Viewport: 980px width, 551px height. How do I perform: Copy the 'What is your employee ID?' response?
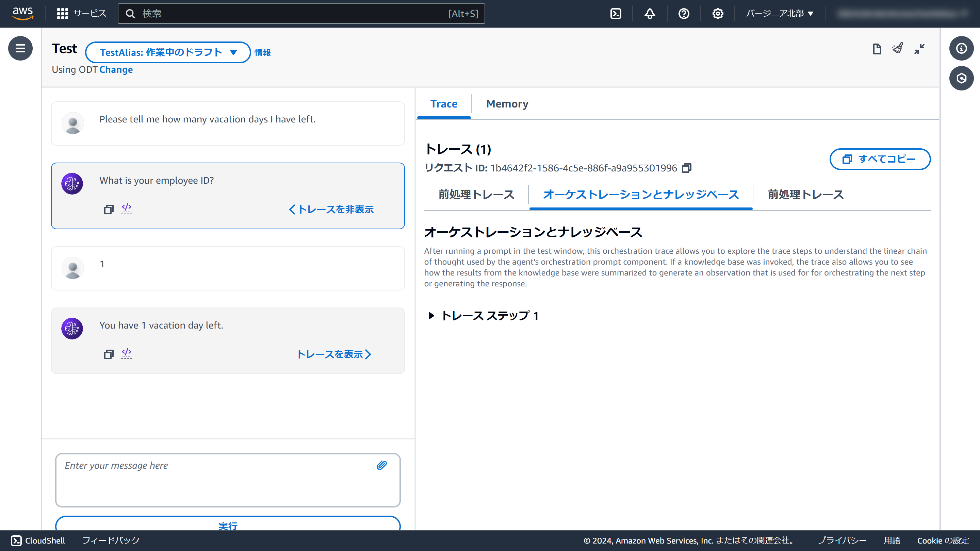point(109,210)
